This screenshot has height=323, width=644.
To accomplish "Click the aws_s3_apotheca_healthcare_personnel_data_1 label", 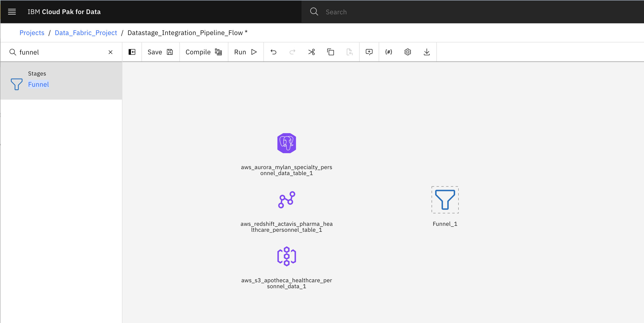I will [287, 283].
